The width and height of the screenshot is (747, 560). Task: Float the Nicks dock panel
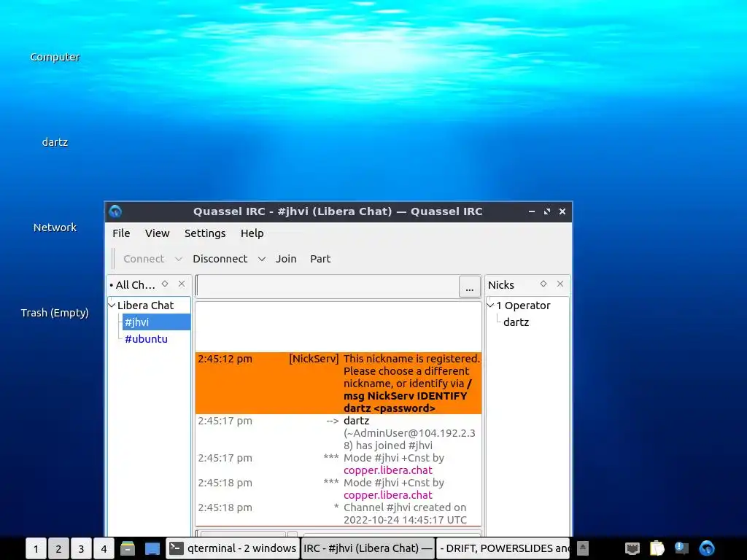(x=543, y=284)
